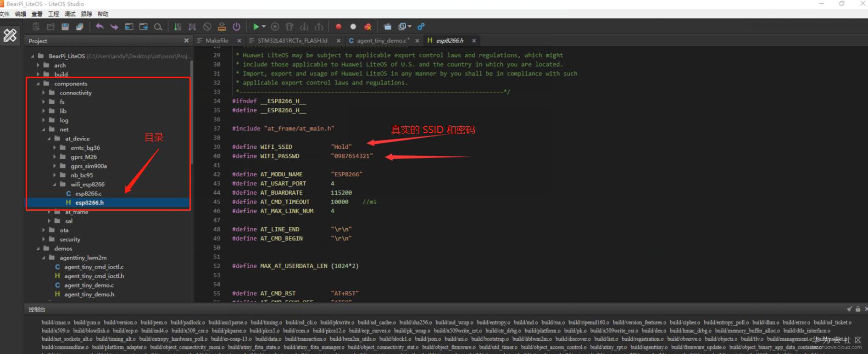The width and height of the screenshot is (868, 354).
Task: Click the save all files icon
Action: pos(80,27)
